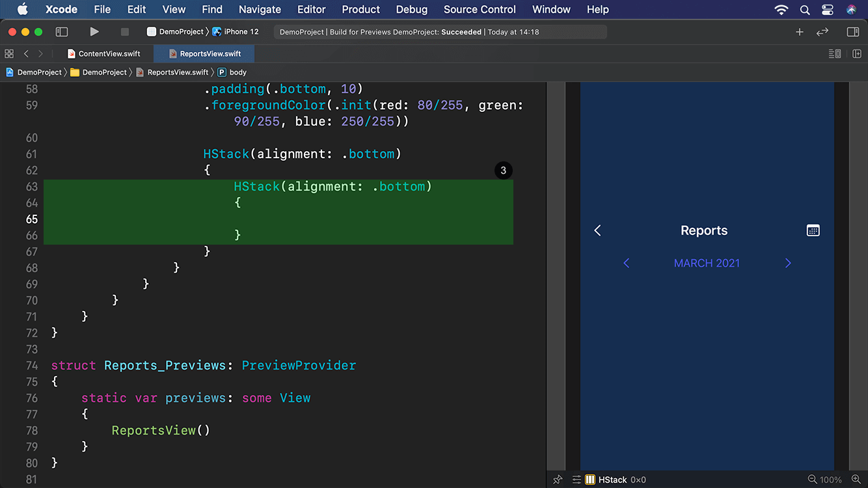Choose the iPhone 12 run destination
The height and width of the screenshot is (488, 868).
coord(236,32)
